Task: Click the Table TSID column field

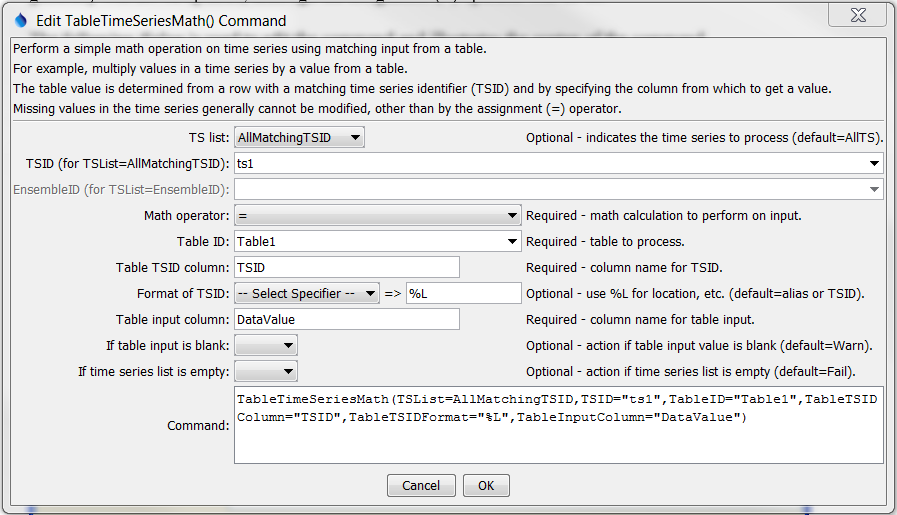Action: [346, 267]
